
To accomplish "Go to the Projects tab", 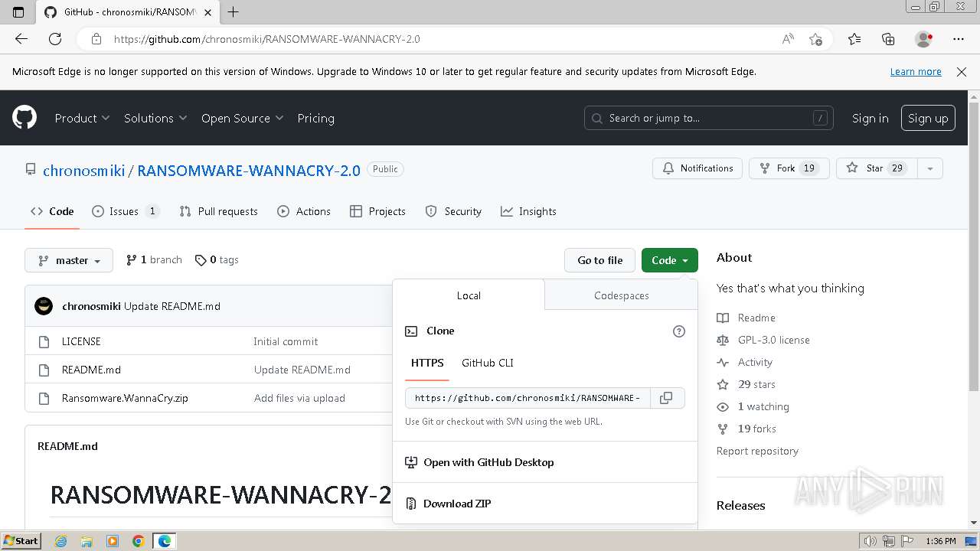I will tap(377, 211).
